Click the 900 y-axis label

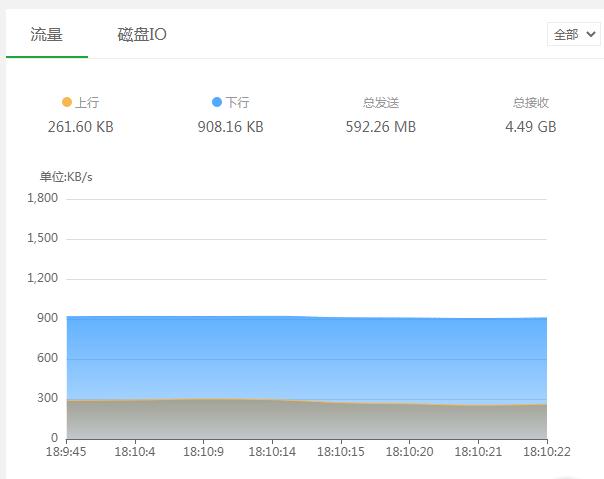tap(47, 318)
